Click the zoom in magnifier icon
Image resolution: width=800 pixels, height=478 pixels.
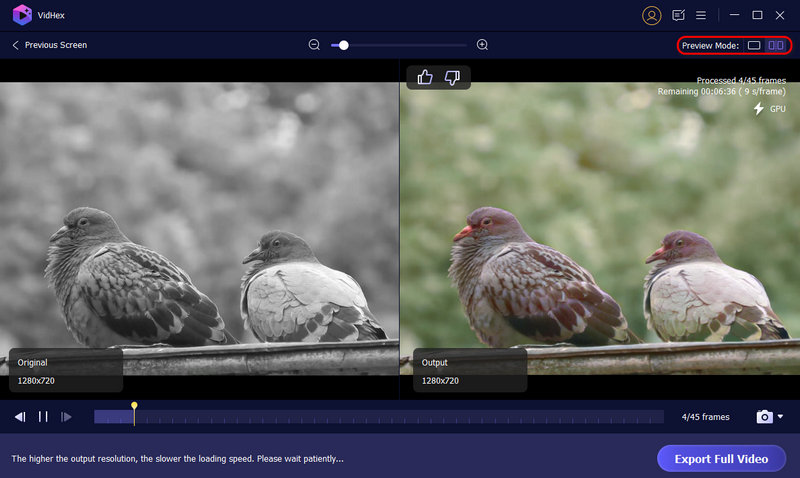[483, 45]
